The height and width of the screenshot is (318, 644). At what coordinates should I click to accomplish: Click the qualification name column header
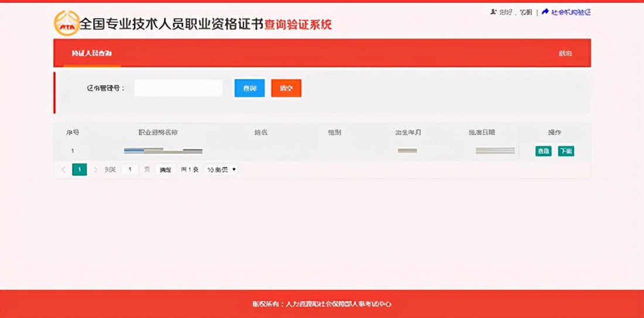point(157,133)
